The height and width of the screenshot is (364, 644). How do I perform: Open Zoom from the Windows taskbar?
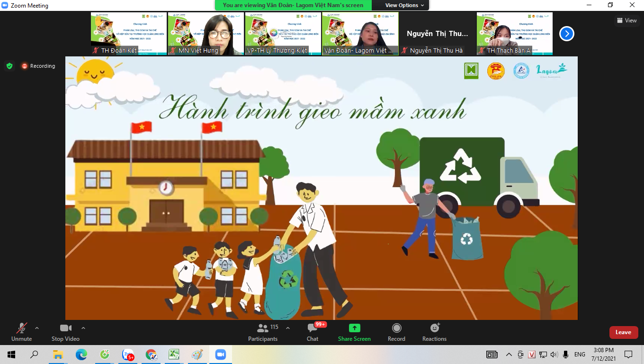[x=220, y=355]
